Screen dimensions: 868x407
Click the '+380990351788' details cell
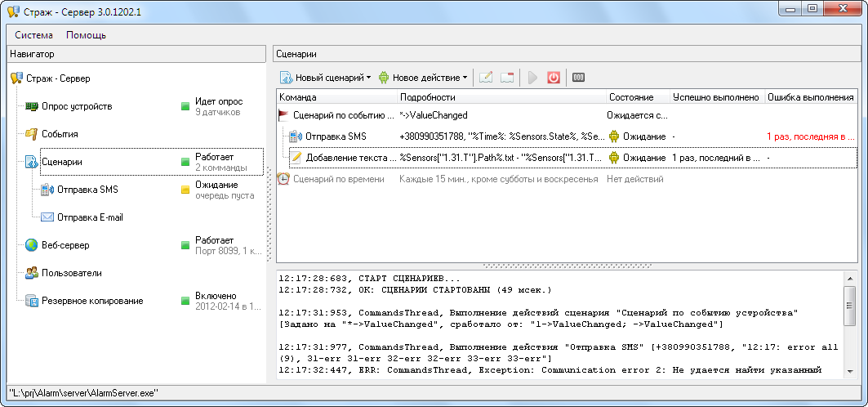tap(501, 136)
